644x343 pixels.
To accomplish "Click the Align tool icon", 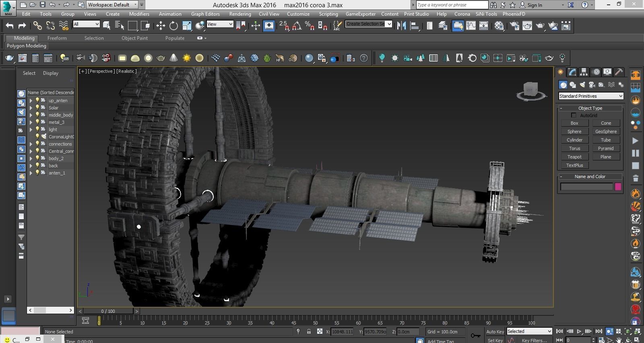I will (x=414, y=26).
